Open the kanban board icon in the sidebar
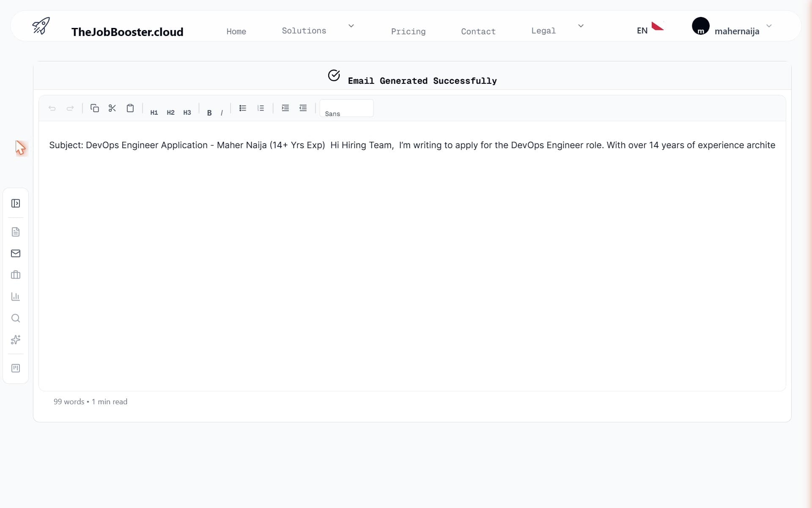Image resolution: width=812 pixels, height=508 pixels. click(16, 368)
